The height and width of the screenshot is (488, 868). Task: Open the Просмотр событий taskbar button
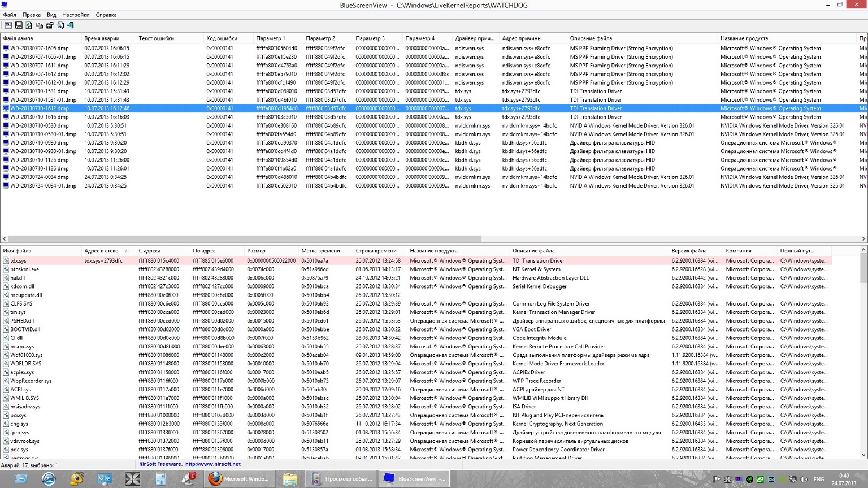(x=341, y=479)
